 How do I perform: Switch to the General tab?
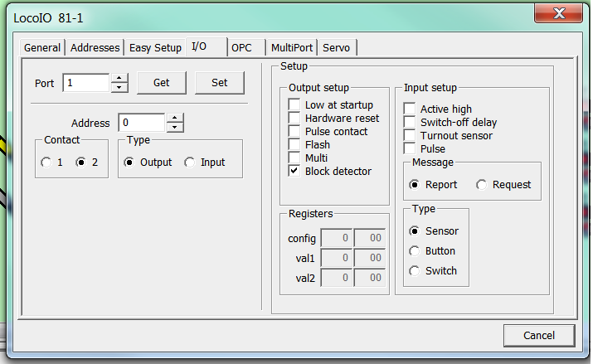click(x=41, y=47)
